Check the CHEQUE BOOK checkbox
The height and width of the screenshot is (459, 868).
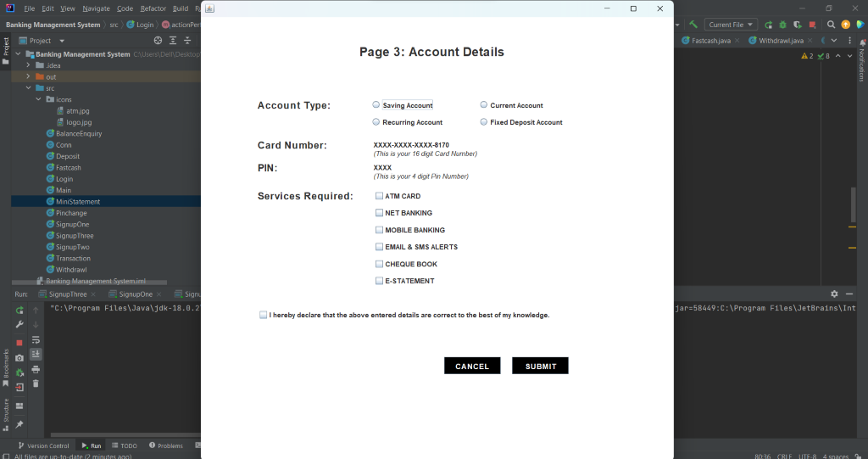point(379,264)
